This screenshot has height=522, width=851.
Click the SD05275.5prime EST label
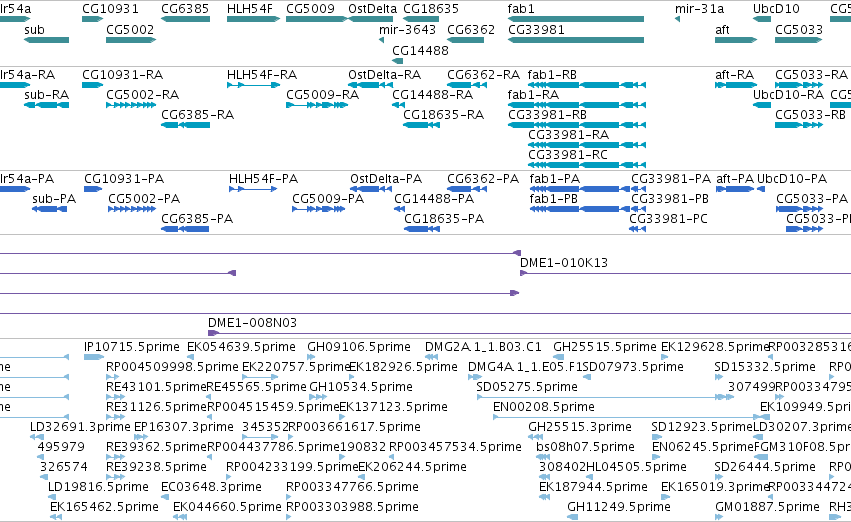[526, 387]
